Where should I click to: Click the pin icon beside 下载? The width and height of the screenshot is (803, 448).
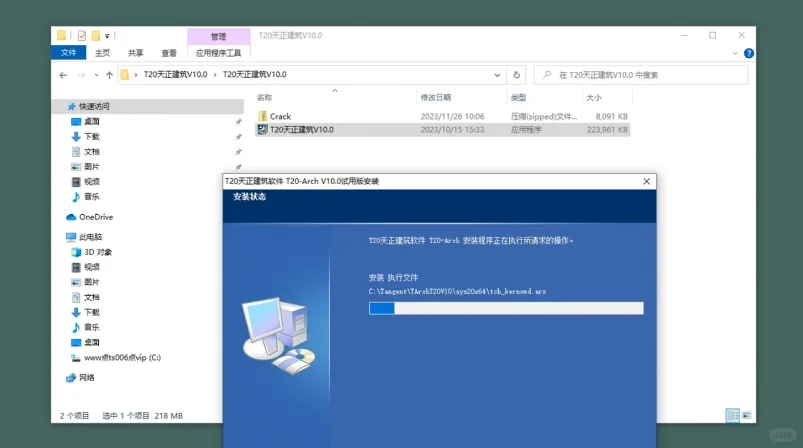point(238,137)
